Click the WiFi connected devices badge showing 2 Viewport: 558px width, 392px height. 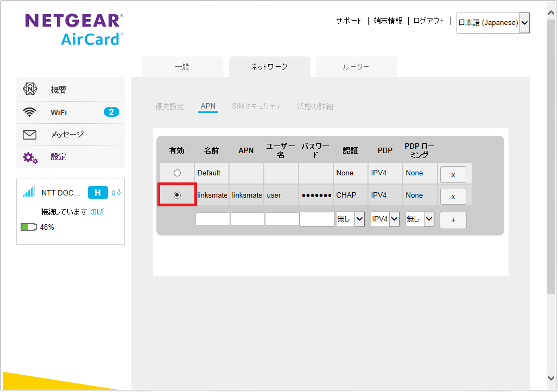111,112
